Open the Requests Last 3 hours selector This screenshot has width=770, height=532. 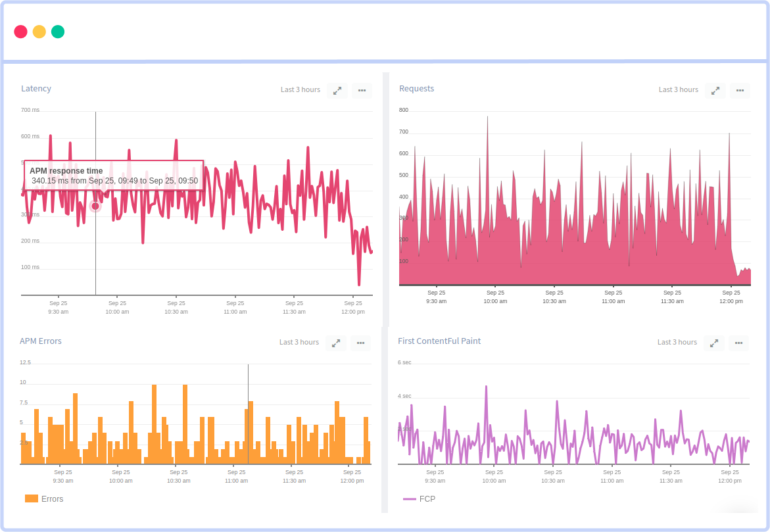point(678,89)
